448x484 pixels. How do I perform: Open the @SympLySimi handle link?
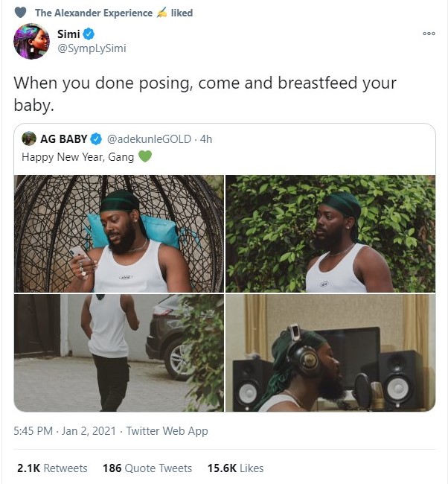pyautogui.click(x=92, y=48)
